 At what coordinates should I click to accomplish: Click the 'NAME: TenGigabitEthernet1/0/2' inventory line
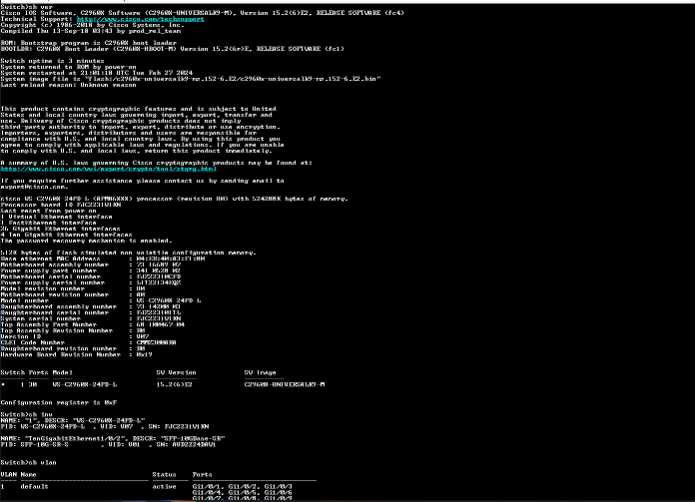click(113, 438)
